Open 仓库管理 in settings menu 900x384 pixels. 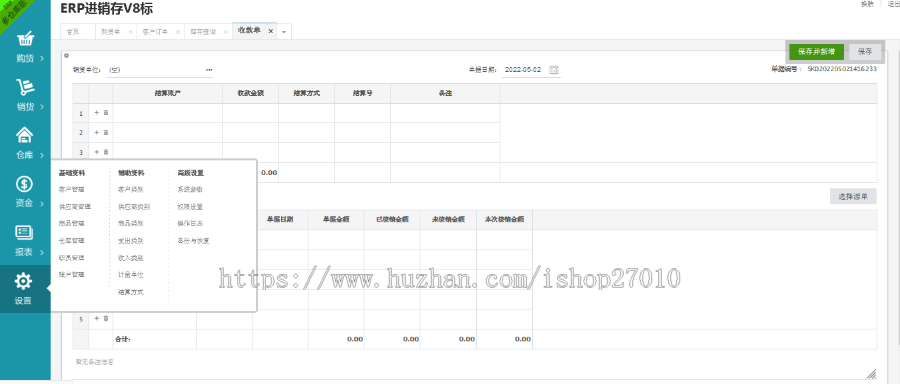pos(71,241)
